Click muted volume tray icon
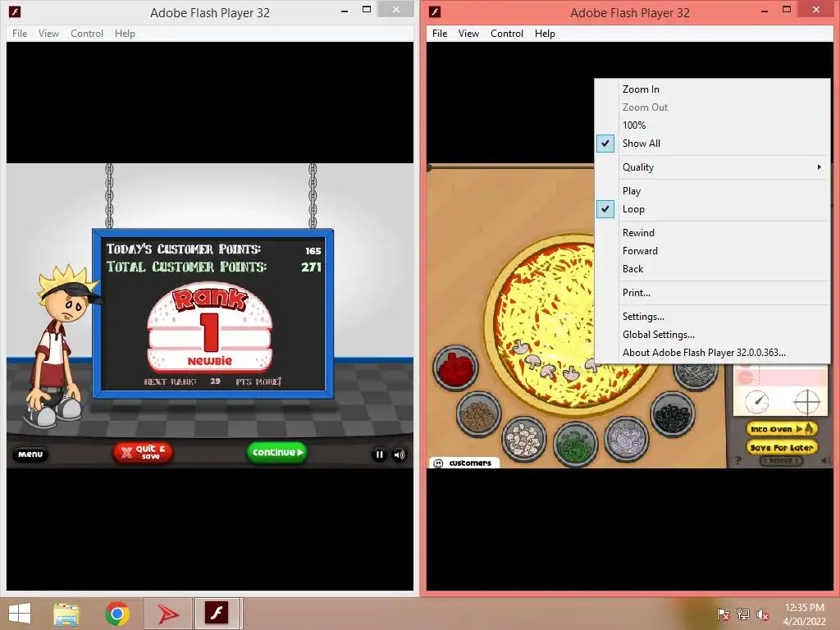Screen dimensions: 840x630 (763, 614)
